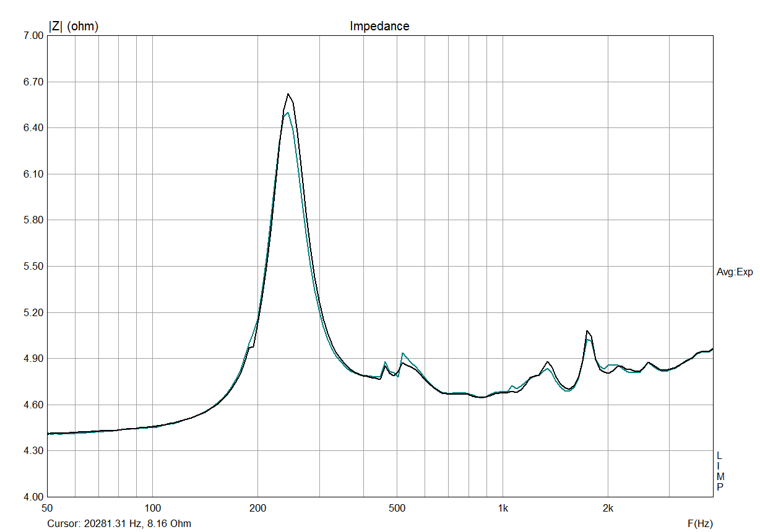Click the "|Z| (ohm)" axis label
760x532 pixels.
coord(73,26)
